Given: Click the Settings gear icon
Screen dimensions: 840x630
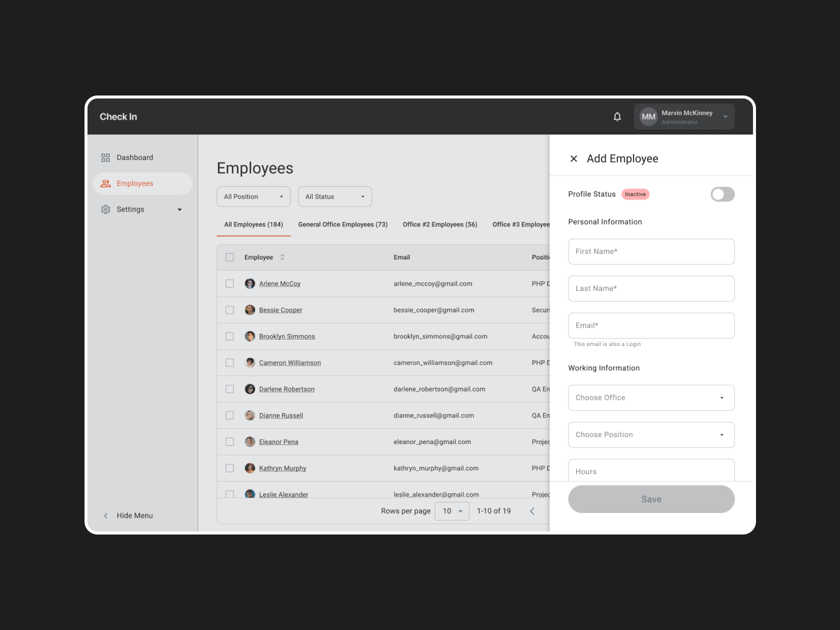Looking at the screenshot, I should 105,209.
